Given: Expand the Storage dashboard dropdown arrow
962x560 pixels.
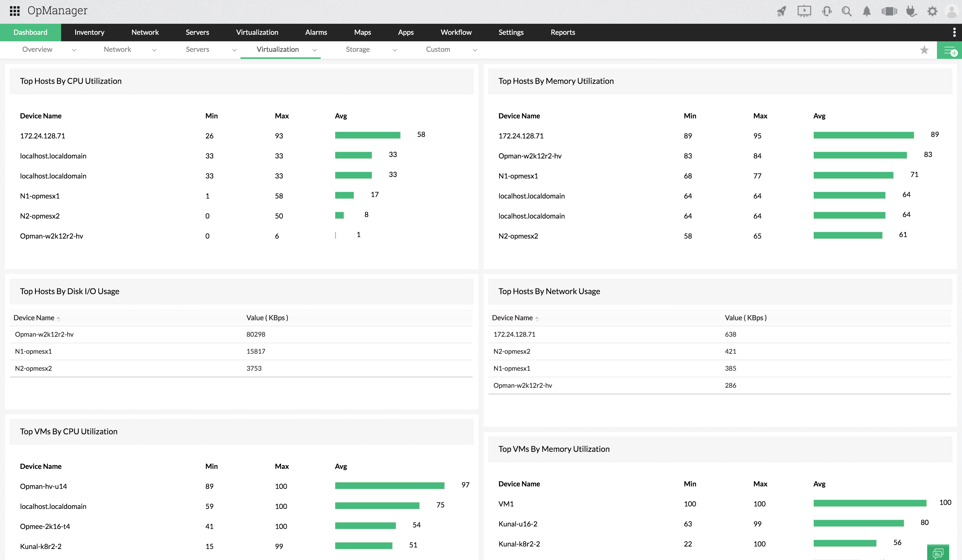Looking at the screenshot, I should pyautogui.click(x=395, y=50).
